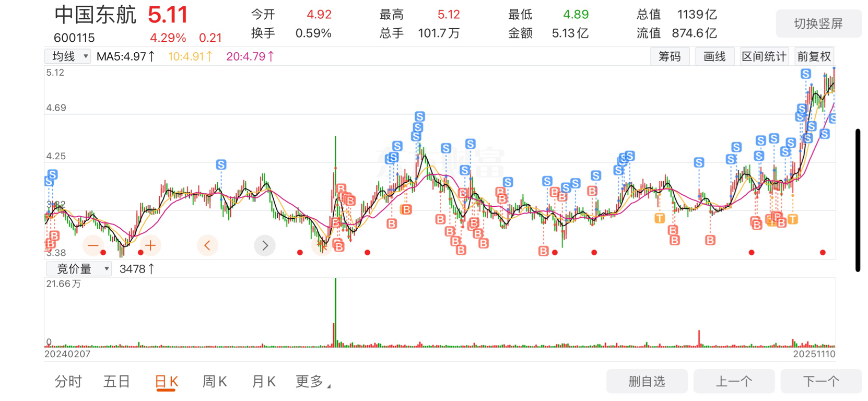Pan chart left with orange arrow

point(207,245)
